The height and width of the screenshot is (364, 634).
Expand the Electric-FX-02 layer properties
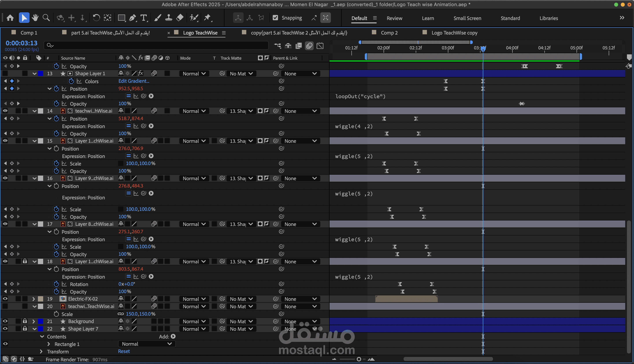[33, 299]
